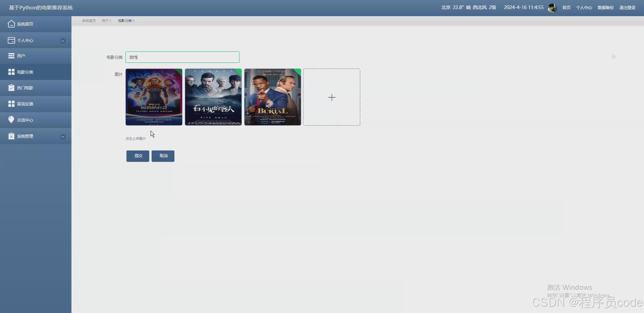Click the 北京 weather info text
Image resolution: width=644 pixels, height=313 pixels.
pos(469,7)
